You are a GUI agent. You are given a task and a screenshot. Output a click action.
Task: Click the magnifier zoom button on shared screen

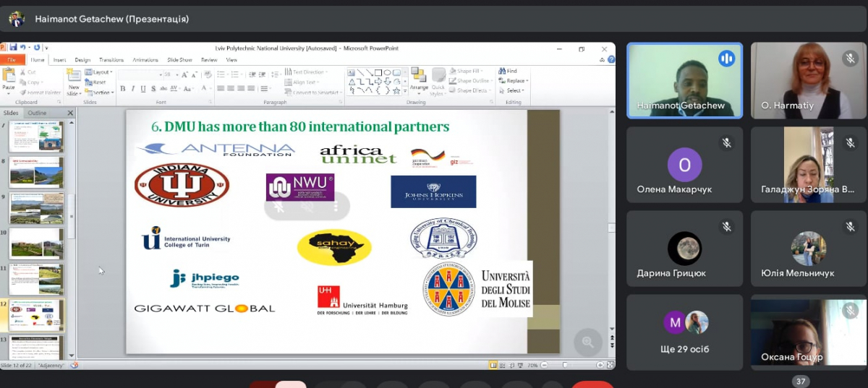click(587, 342)
